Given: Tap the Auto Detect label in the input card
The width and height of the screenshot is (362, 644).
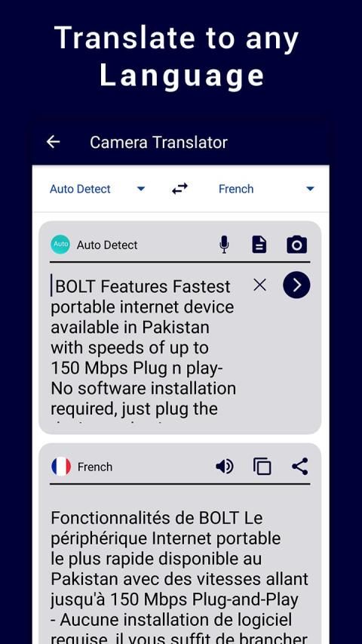Looking at the screenshot, I should click(107, 245).
